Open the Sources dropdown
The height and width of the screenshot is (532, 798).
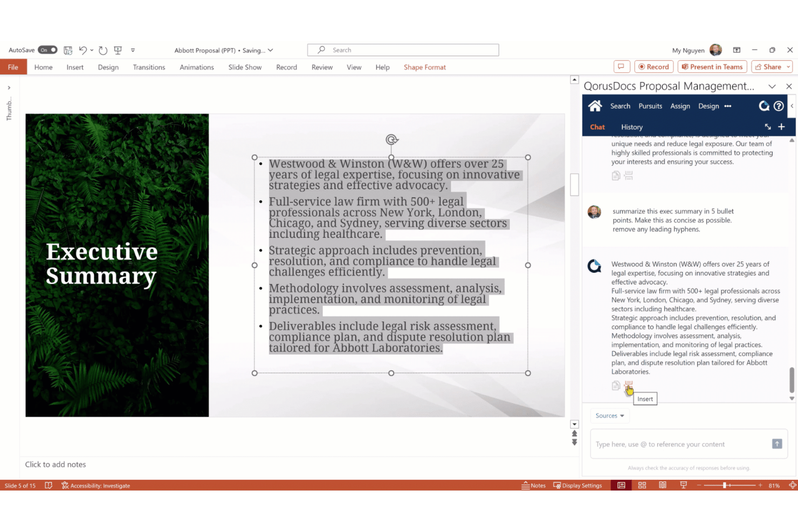(610, 416)
